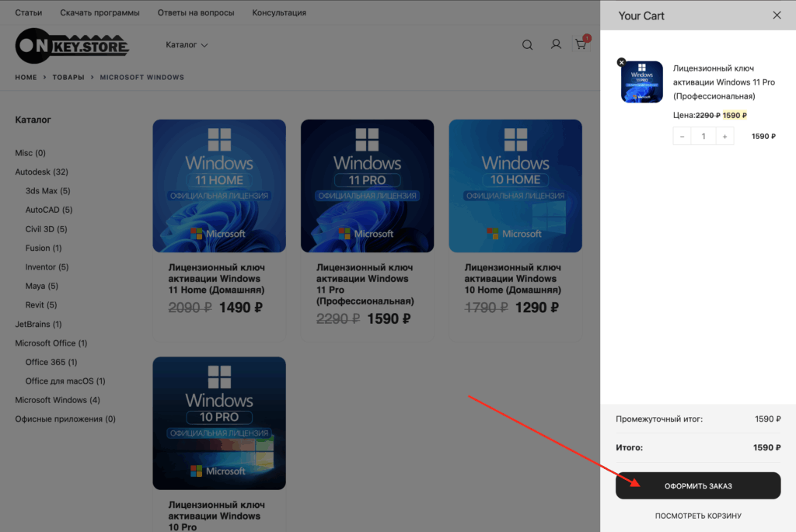This screenshot has width=796, height=532.
Task: Open Скачать программы in top menu
Action: [99, 12]
